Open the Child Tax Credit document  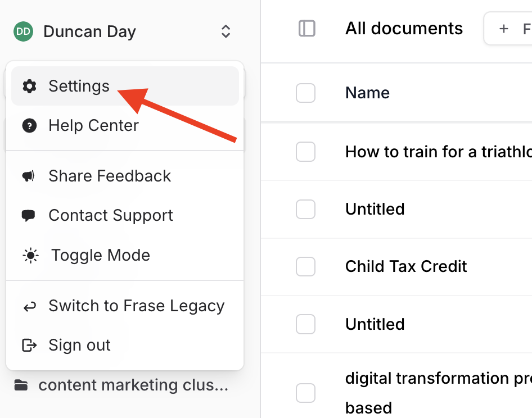pos(406,266)
